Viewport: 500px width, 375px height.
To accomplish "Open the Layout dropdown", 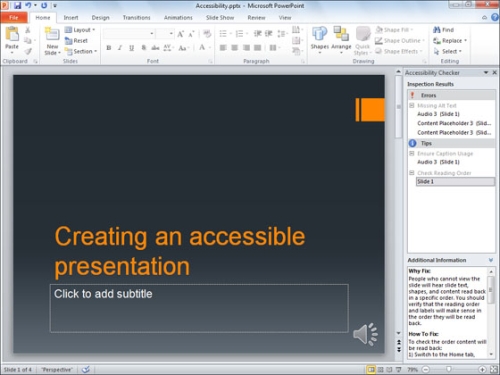I will 80,30.
